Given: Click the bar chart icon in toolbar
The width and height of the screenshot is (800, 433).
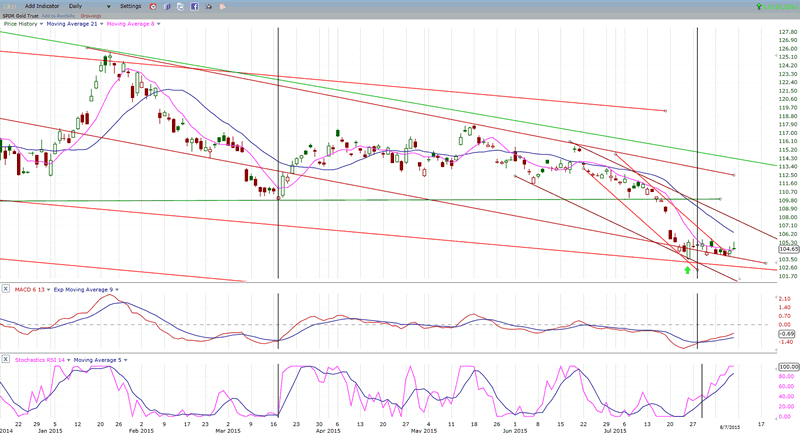Looking at the screenshot, I should click(167, 6).
